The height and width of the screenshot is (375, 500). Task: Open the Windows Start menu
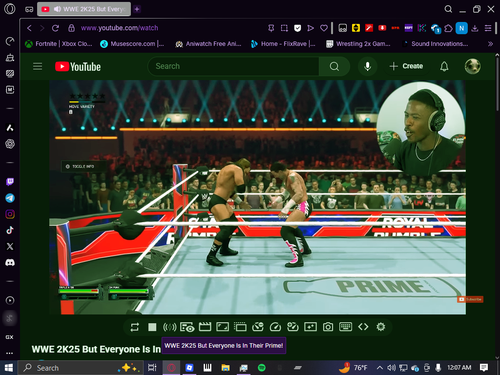click(8, 368)
